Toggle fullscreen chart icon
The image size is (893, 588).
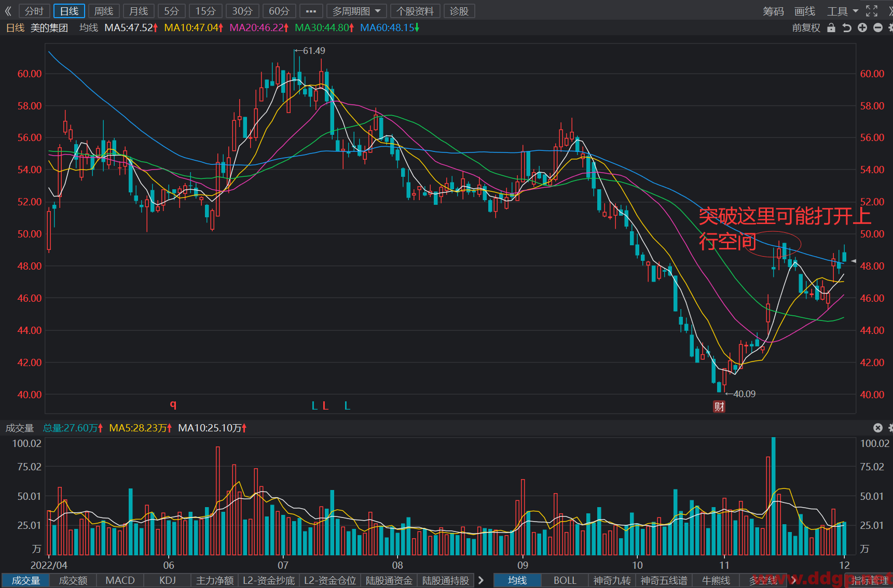pyautogui.click(x=872, y=11)
